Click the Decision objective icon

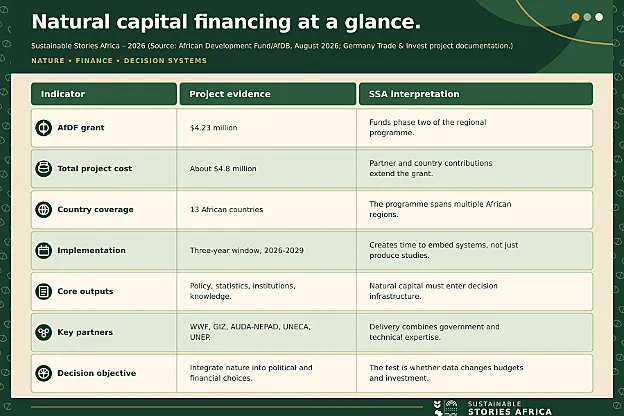pos(43,373)
